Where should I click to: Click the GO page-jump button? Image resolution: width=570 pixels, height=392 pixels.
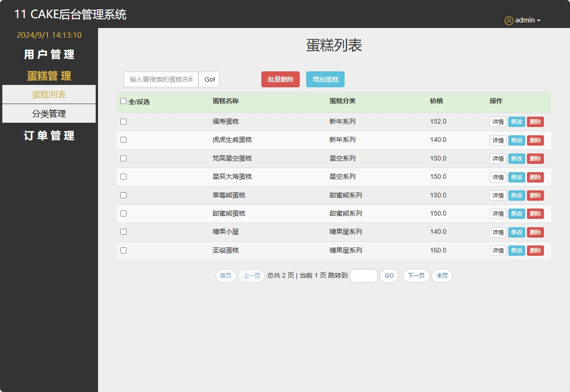(x=389, y=276)
